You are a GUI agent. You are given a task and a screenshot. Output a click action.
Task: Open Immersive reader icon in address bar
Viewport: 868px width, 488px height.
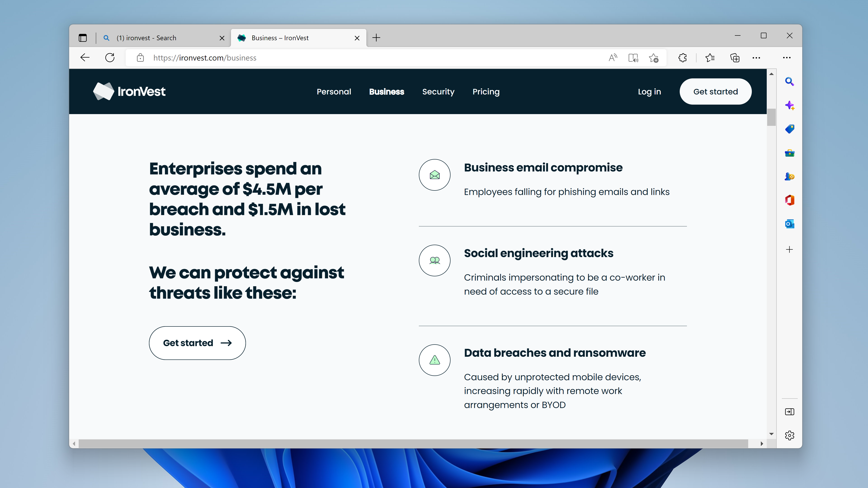click(x=633, y=58)
